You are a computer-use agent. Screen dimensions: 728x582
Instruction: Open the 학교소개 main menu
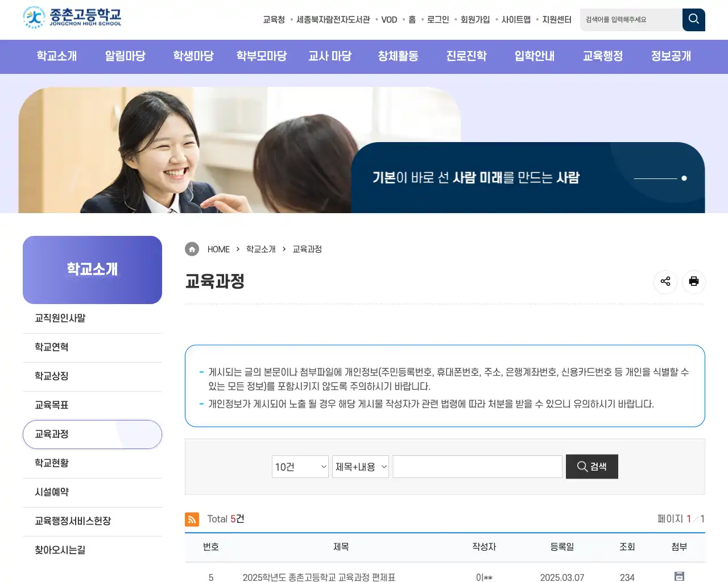pos(57,56)
